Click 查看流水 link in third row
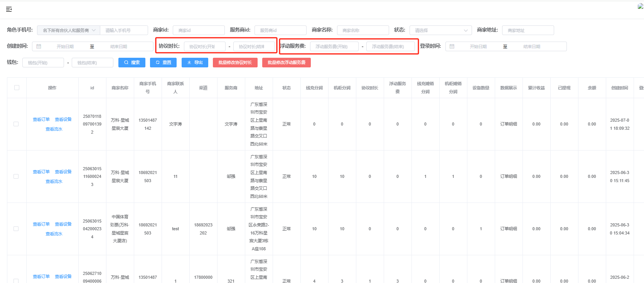This screenshot has height=283, width=644. click(x=54, y=234)
